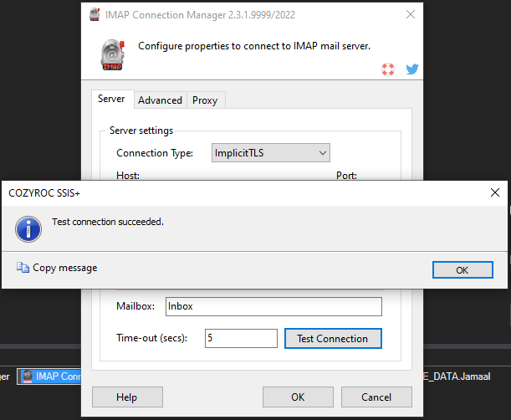Confirm with OK in IMAP Connection Manager
511x420 pixels.
(x=298, y=397)
